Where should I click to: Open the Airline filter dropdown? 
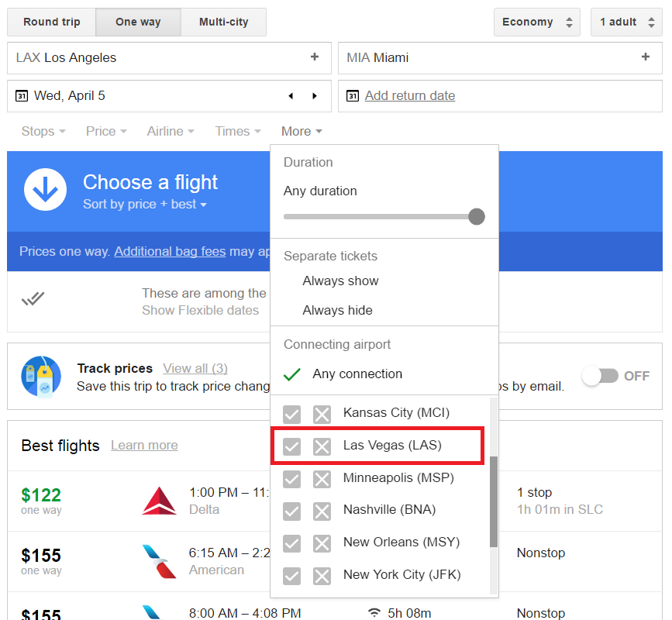[171, 131]
